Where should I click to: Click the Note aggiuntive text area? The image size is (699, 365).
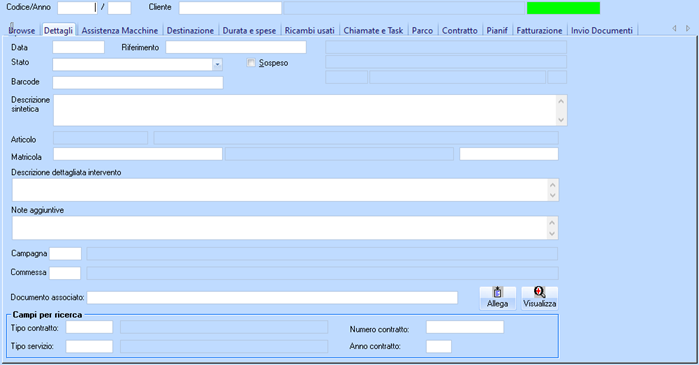click(280, 228)
